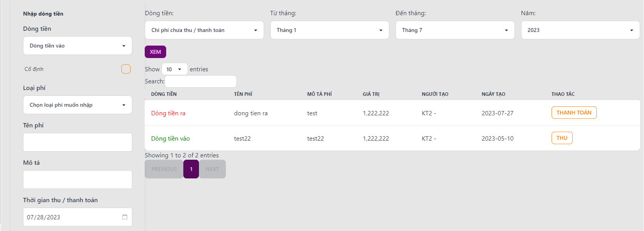Click the Tên phí text field
Screen dimensions: 644x231
(x=78, y=142)
